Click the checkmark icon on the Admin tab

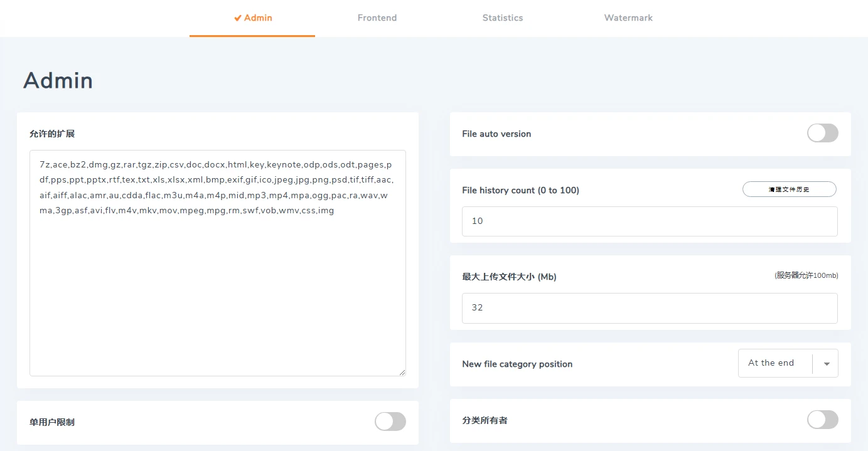pos(237,18)
